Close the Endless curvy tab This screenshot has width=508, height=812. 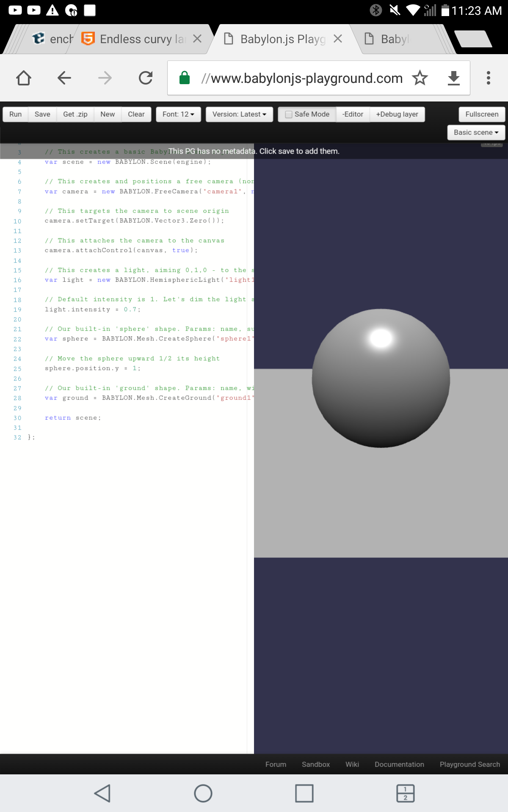[x=197, y=39]
